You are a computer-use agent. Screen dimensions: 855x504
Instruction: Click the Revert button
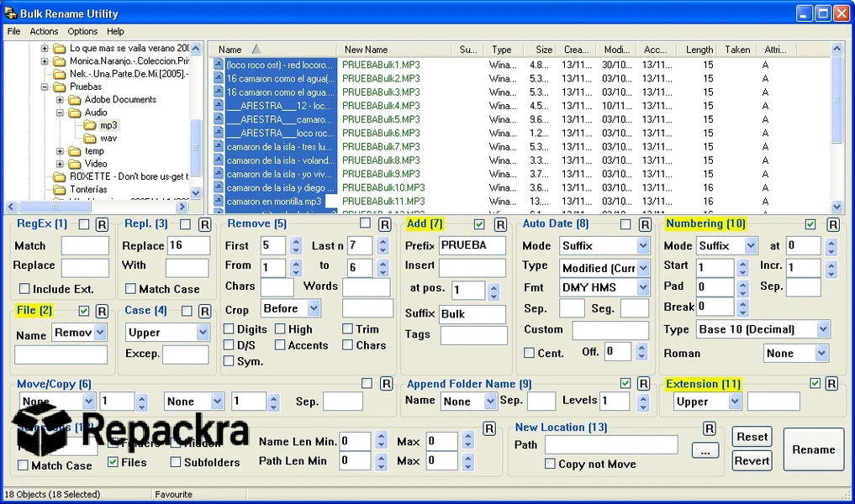(752, 461)
